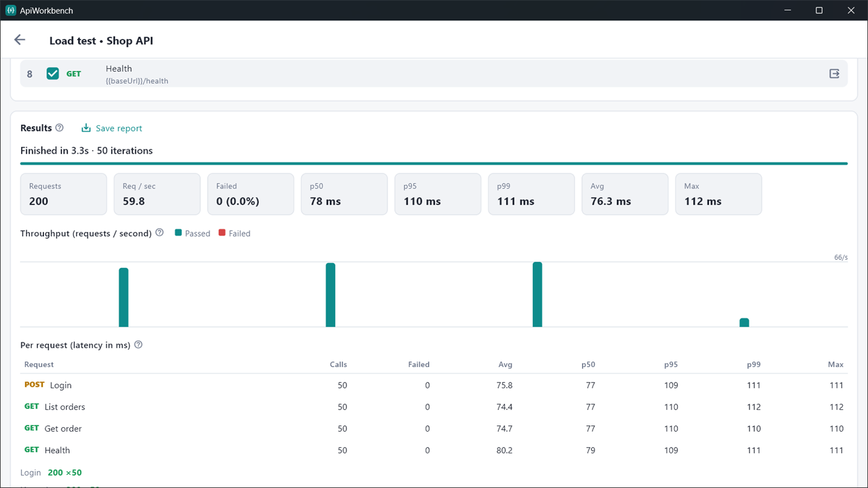Click the tallest throughput bar
Screen dimensions: 868x488
(x=537, y=295)
